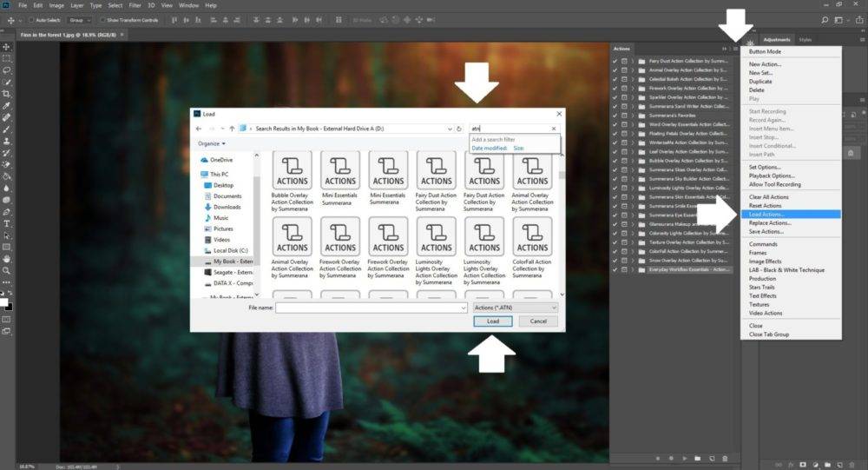868x470 pixels.
Task: Open the File name history dropdown arrow
Action: click(464, 308)
